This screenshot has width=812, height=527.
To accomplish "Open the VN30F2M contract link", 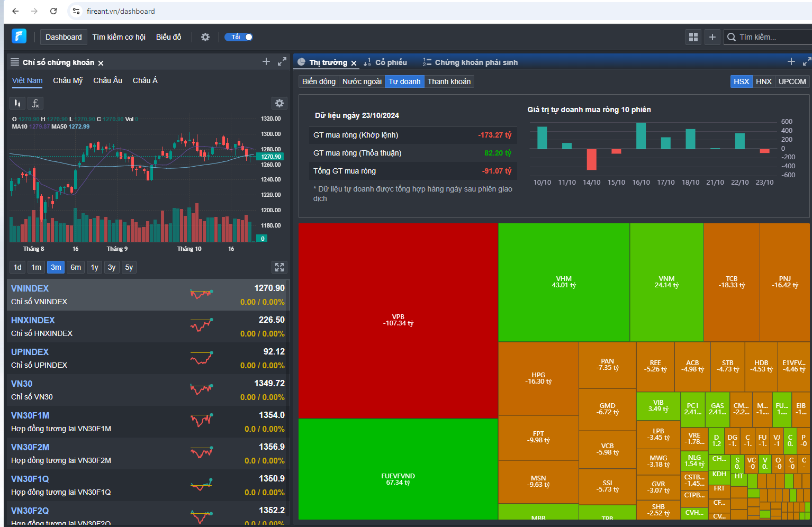I will pyautogui.click(x=30, y=447).
